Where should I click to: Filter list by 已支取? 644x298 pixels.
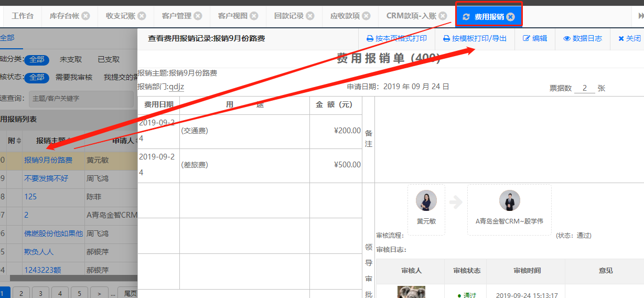(x=109, y=60)
